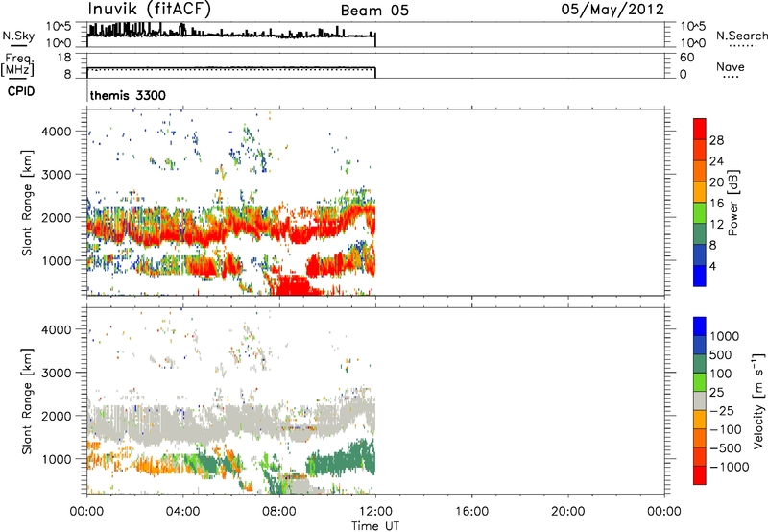
Task: Click the gray -25 to 25 velocity swatch
Action: [x=700, y=401]
